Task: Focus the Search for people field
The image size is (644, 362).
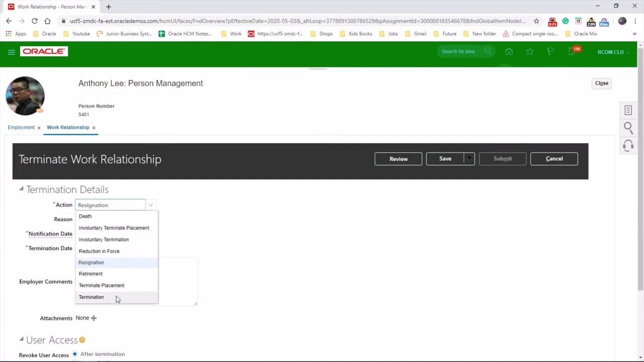Action: point(458,51)
